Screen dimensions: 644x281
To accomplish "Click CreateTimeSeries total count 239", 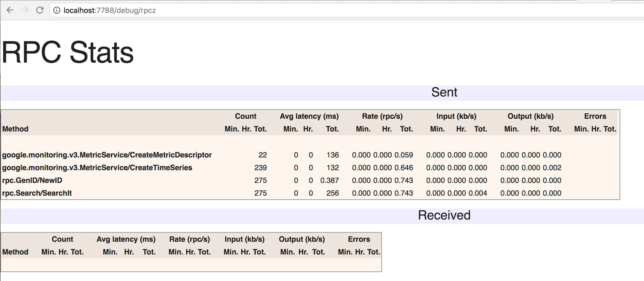I will [x=261, y=168].
